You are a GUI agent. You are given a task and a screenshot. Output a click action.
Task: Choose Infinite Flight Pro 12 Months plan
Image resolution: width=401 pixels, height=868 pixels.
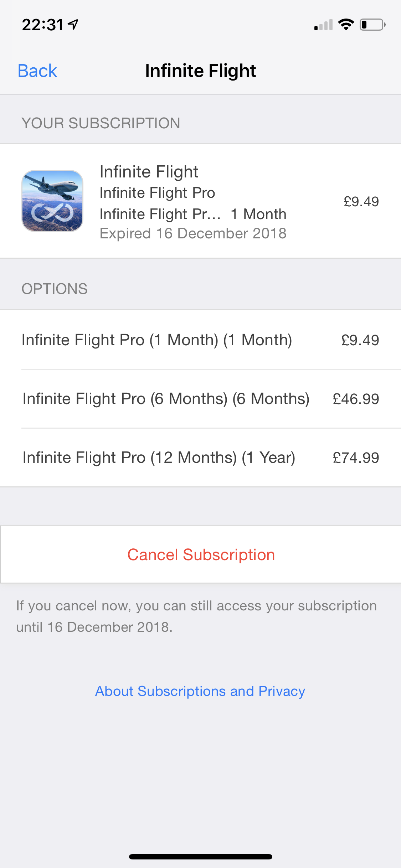[x=159, y=458]
